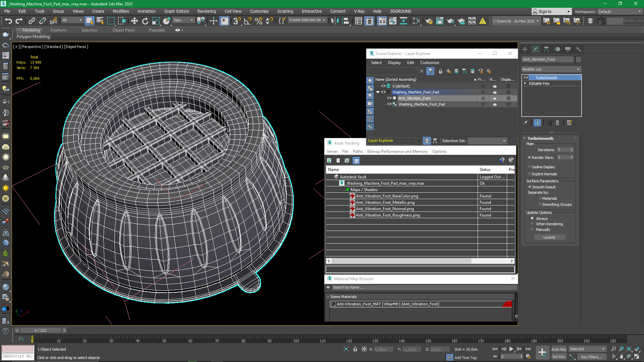Viewport: 644px width, 362px height.
Task: Select the When Rendering update option
Action: 532,224
